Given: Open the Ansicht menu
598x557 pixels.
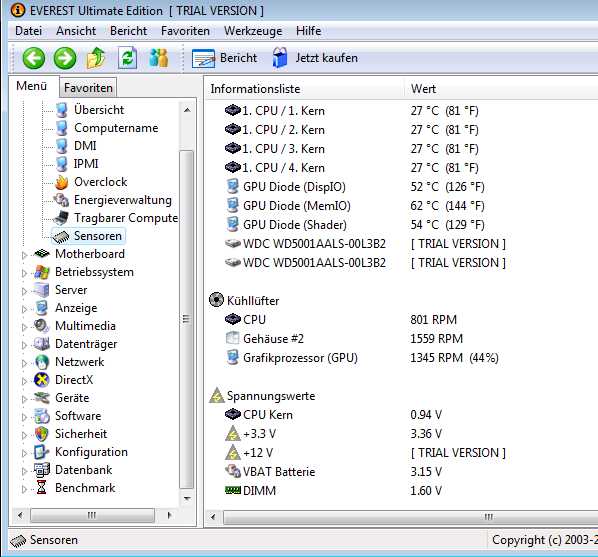Looking at the screenshot, I should [76, 31].
